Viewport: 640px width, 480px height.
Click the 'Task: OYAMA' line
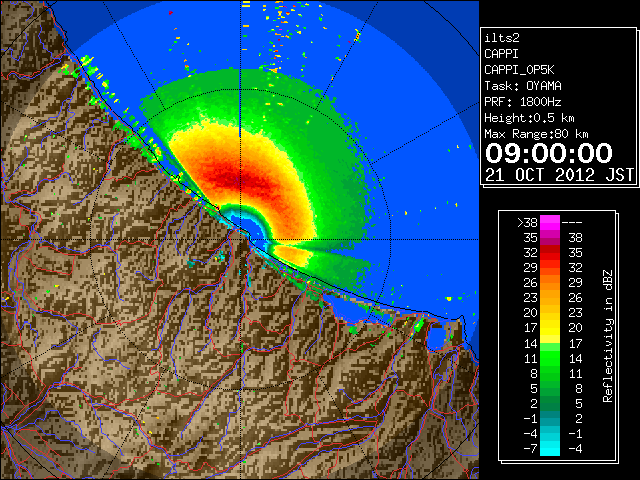click(522, 86)
